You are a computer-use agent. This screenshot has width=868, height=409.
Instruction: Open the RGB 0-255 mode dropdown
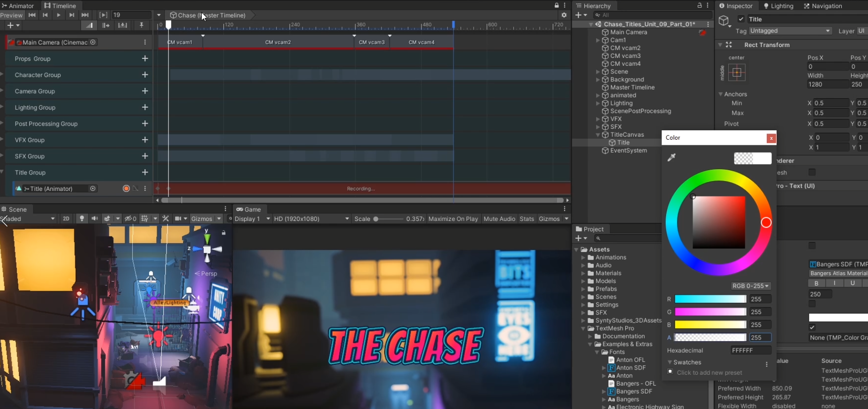[750, 286]
